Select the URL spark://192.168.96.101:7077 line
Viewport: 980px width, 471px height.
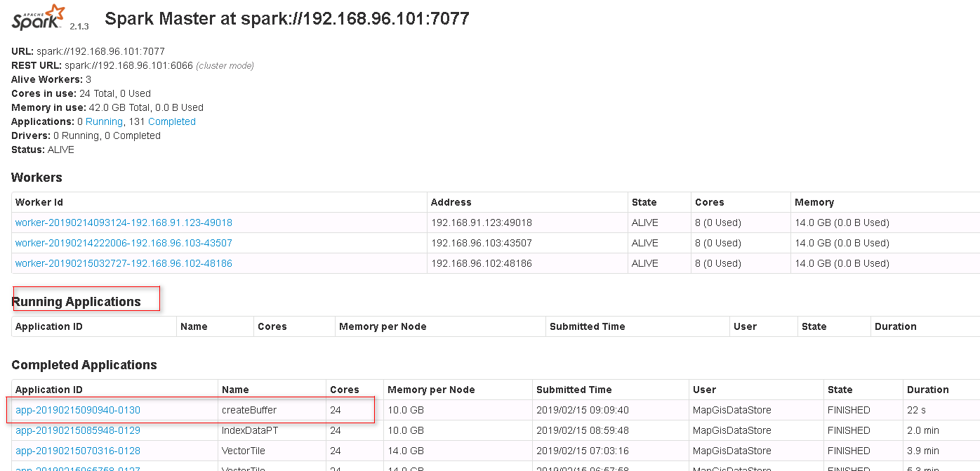click(88, 51)
